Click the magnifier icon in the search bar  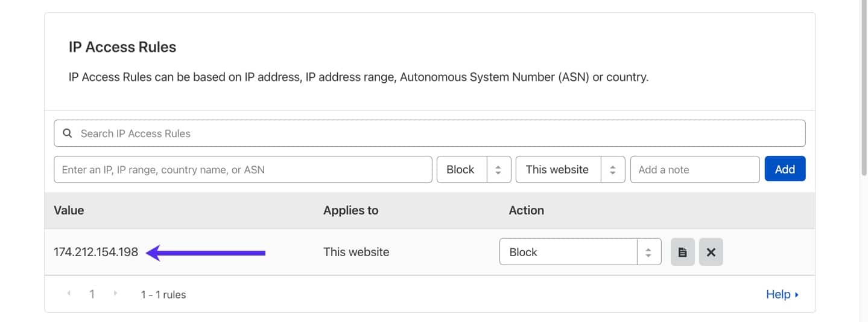pos(68,134)
